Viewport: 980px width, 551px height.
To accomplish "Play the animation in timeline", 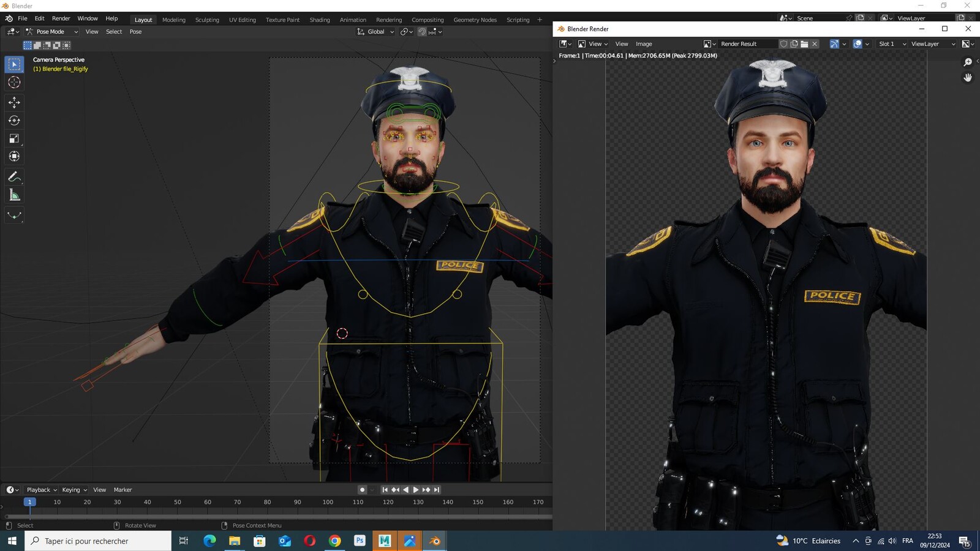I will click(x=416, y=490).
